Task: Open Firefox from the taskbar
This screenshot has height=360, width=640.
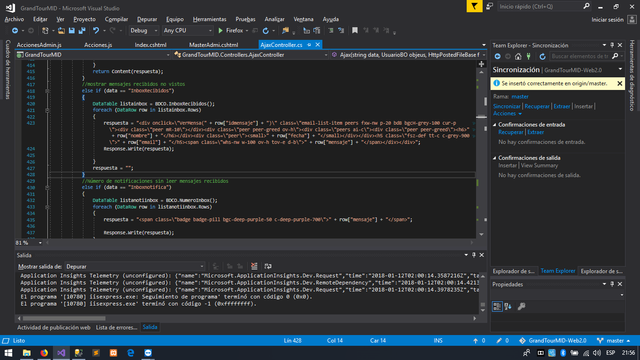Action: pyautogui.click(x=44, y=353)
